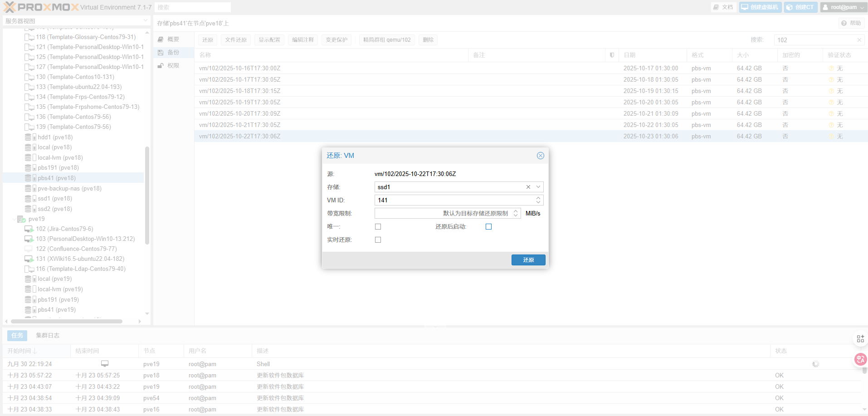The image size is (868, 416).
Task: Click the 创建虚拟机 create VM button
Action: tap(760, 7)
